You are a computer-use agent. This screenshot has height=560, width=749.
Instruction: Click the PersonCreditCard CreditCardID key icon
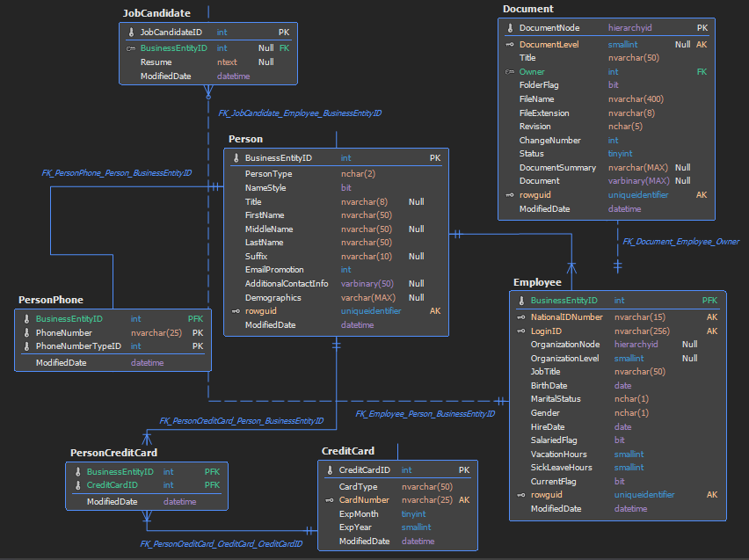tap(78, 485)
